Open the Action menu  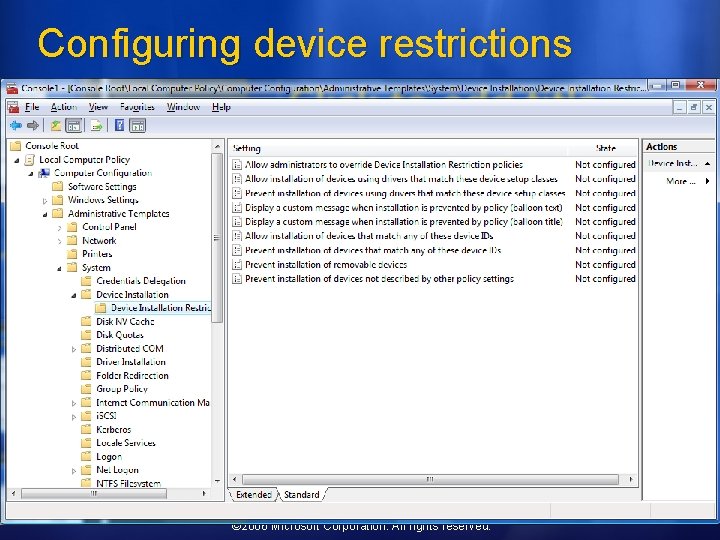point(64,107)
